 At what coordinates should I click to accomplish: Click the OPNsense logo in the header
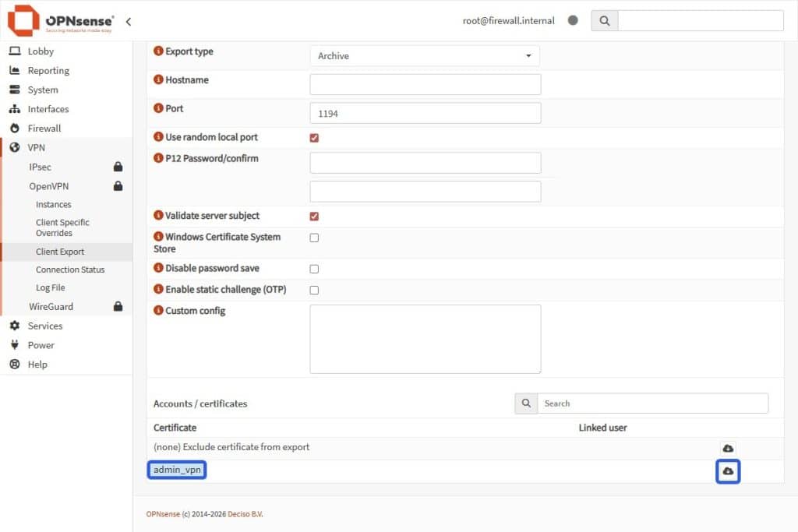(23, 21)
